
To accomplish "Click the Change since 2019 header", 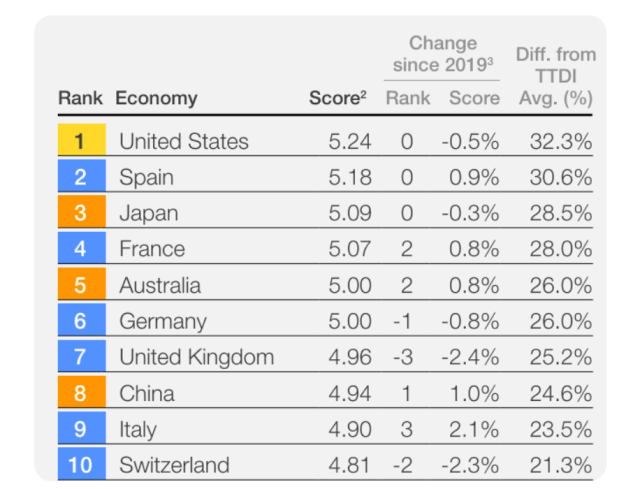I will (x=442, y=55).
